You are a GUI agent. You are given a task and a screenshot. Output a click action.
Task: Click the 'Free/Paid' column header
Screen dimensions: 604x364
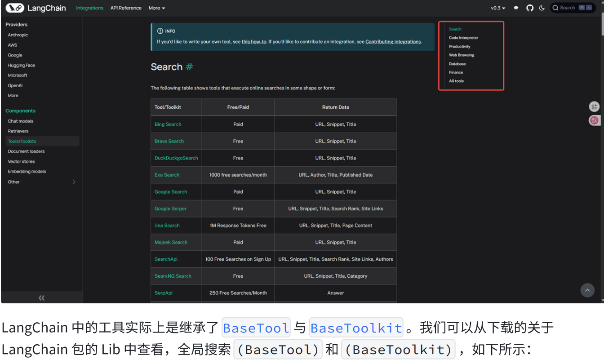pyautogui.click(x=238, y=107)
